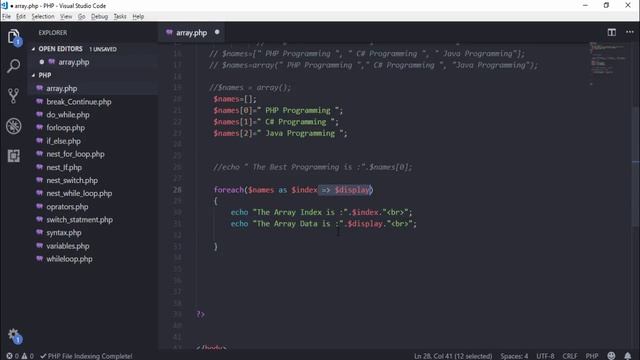Image resolution: width=640 pixels, height=360 pixels.
Task: Open the Tasks menu
Action: click(120, 16)
